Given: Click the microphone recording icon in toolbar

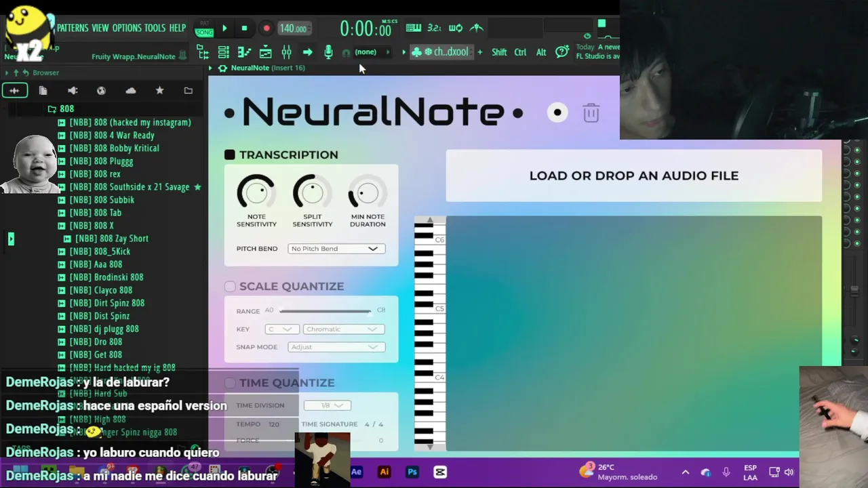Looking at the screenshot, I should (x=328, y=52).
